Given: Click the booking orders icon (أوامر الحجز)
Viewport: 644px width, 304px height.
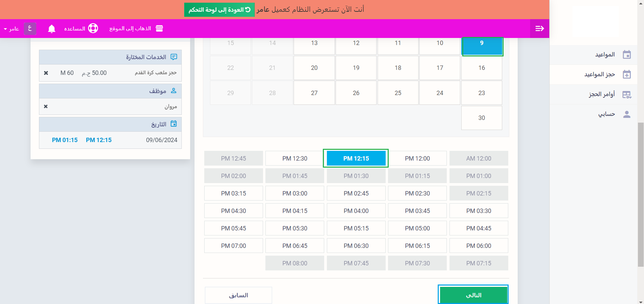Looking at the screenshot, I should click(627, 94).
